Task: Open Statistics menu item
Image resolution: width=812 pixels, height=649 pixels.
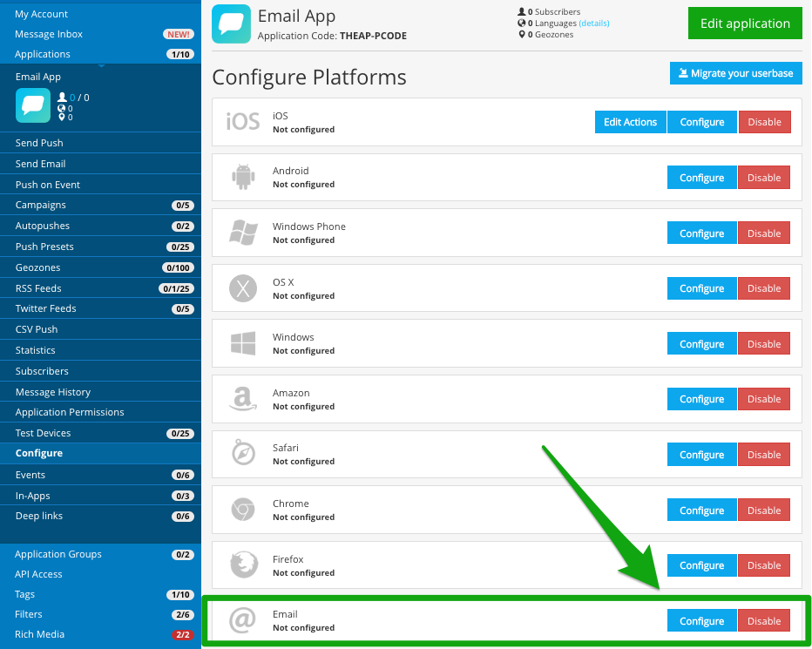Action: [100, 350]
